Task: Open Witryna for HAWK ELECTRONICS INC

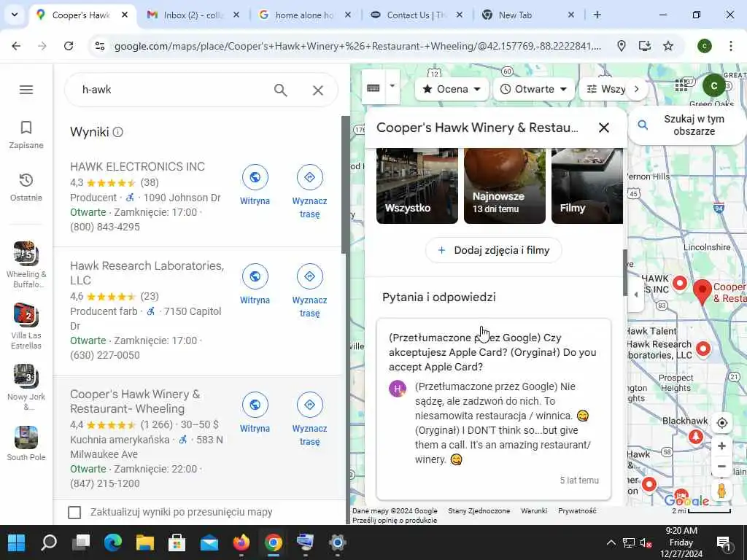Action: tap(255, 185)
